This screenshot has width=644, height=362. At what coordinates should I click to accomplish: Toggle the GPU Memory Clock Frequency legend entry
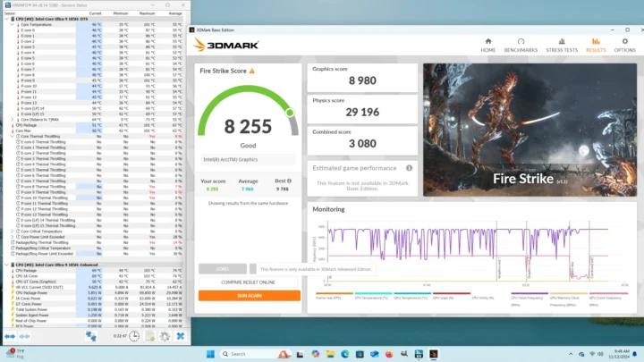click(569, 299)
